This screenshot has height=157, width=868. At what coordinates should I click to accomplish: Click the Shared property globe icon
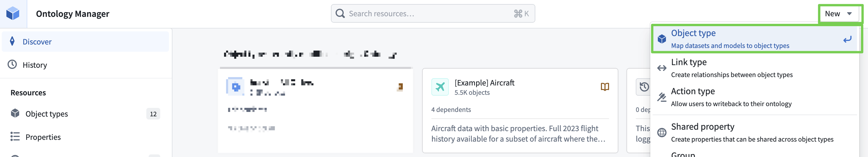click(x=661, y=133)
